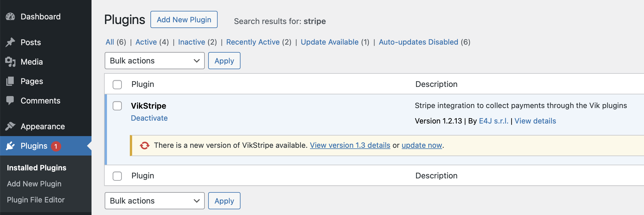Click the VikStripe plugin name
This screenshot has width=644, height=215.
point(149,106)
